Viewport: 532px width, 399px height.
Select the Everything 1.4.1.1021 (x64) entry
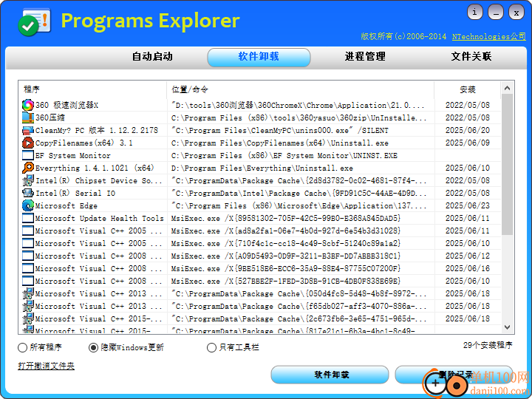pyautogui.click(x=95, y=168)
